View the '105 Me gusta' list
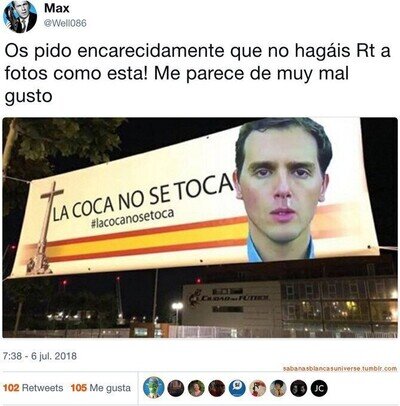Image resolution: width=400 pixels, height=406 pixels. 101,388
